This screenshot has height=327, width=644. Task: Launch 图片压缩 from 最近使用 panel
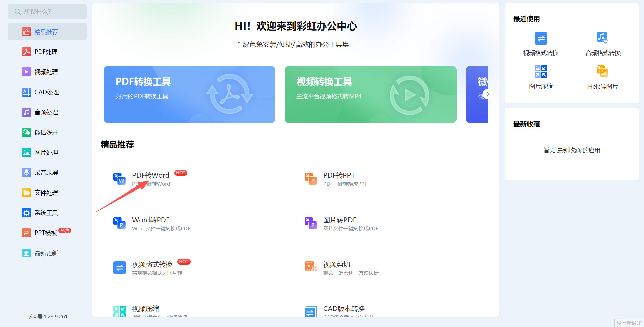pos(541,71)
